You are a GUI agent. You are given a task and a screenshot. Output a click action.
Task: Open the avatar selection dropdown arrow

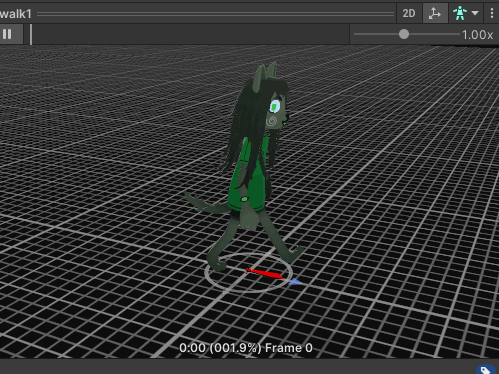tap(475, 13)
